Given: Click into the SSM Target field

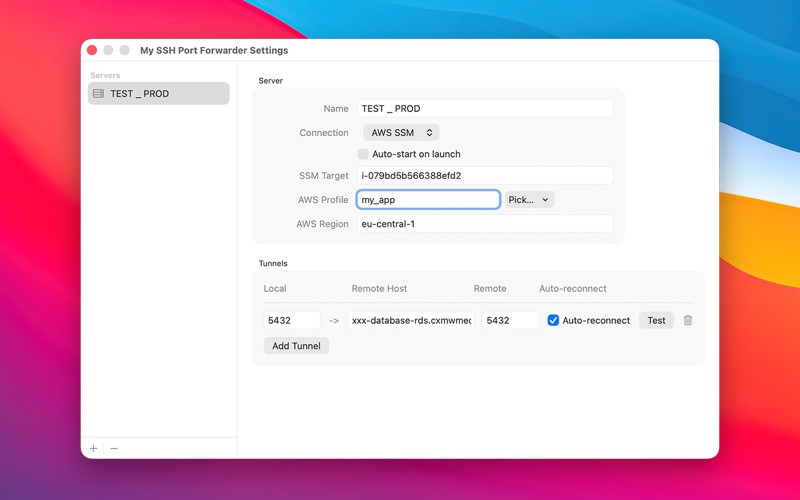Looking at the screenshot, I should tap(485, 176).
